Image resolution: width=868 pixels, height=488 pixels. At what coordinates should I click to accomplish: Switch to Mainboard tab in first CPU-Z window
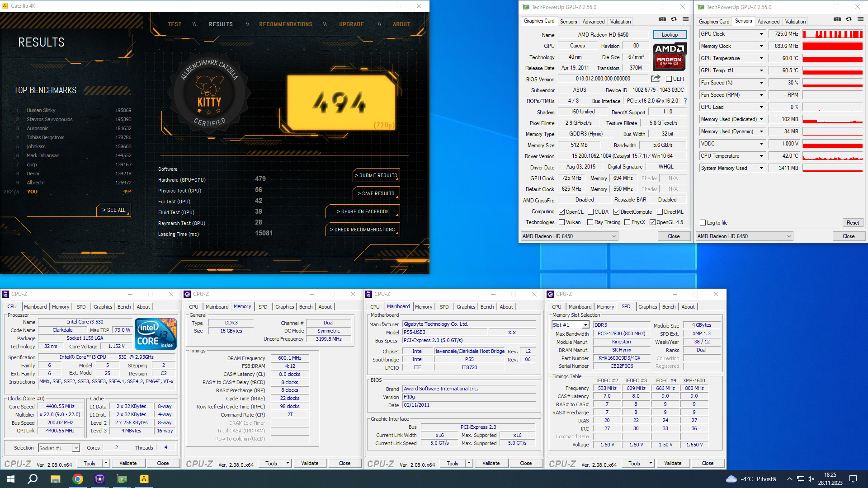point(35,307)
